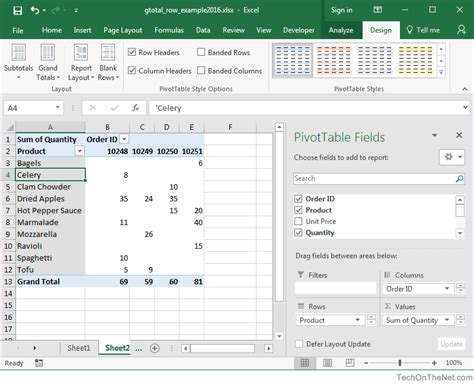Screen dimensions: 474x385
Task: Click the zoom slider handle
Action: click(x=400, y=363)
